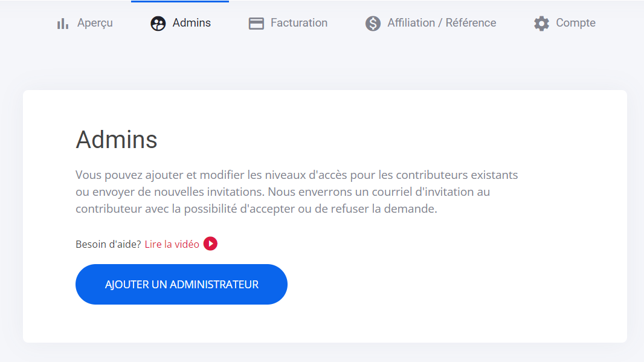Open the Facturation tab
The image size is (644, 362).
point(298,23)
